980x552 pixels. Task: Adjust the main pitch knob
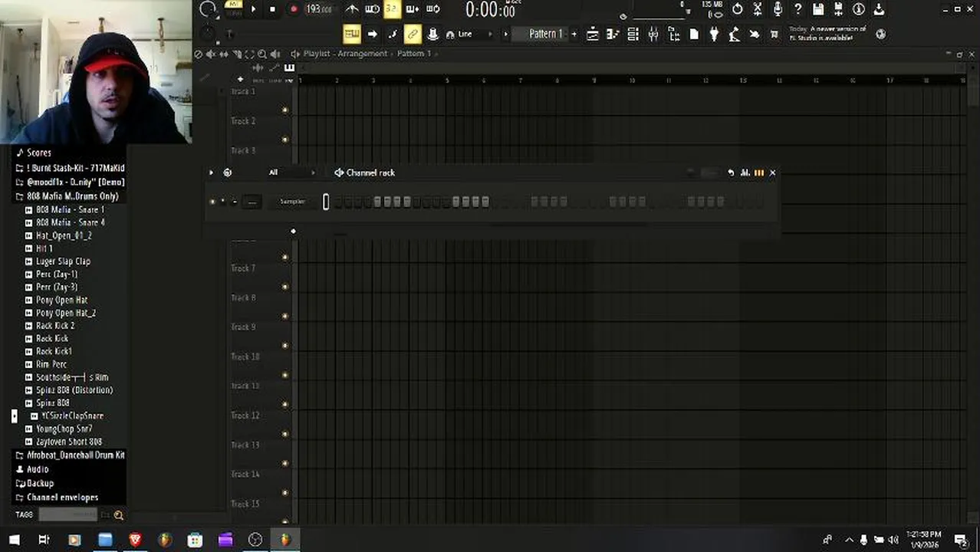click(x=208, y=33)
